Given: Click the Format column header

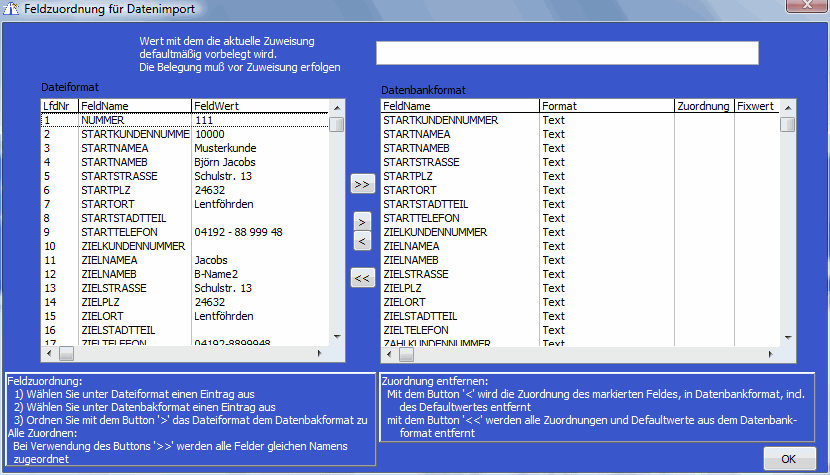Looking at the screenshot, I should click(x=605, y=105).
